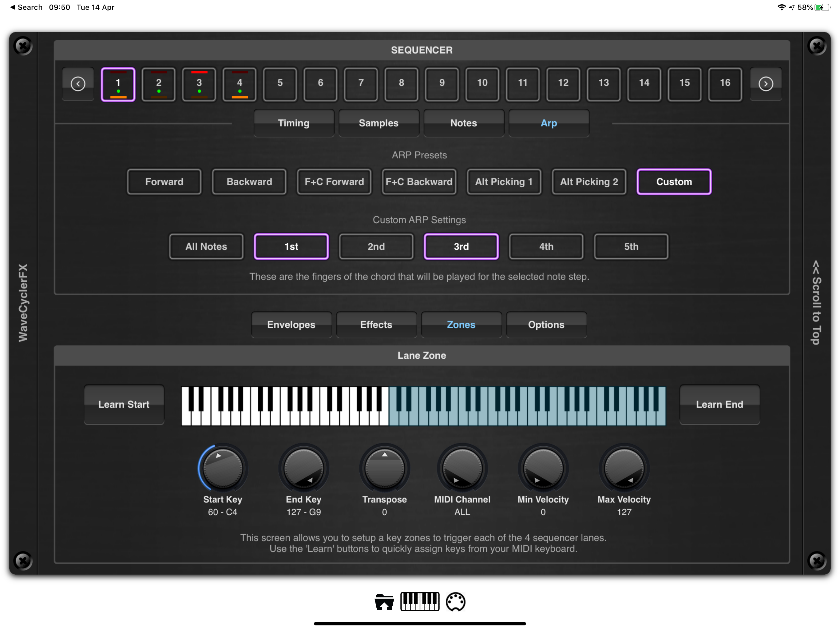Viewport: 840px width, 630px height.
Task: Click next sequencer steps arrow
Action: 766,84
